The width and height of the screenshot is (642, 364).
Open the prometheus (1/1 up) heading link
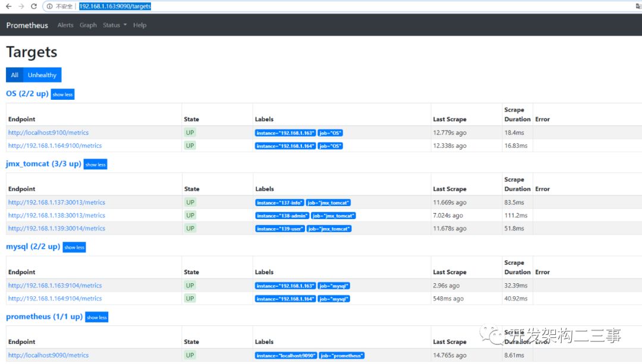coord(44,316)
